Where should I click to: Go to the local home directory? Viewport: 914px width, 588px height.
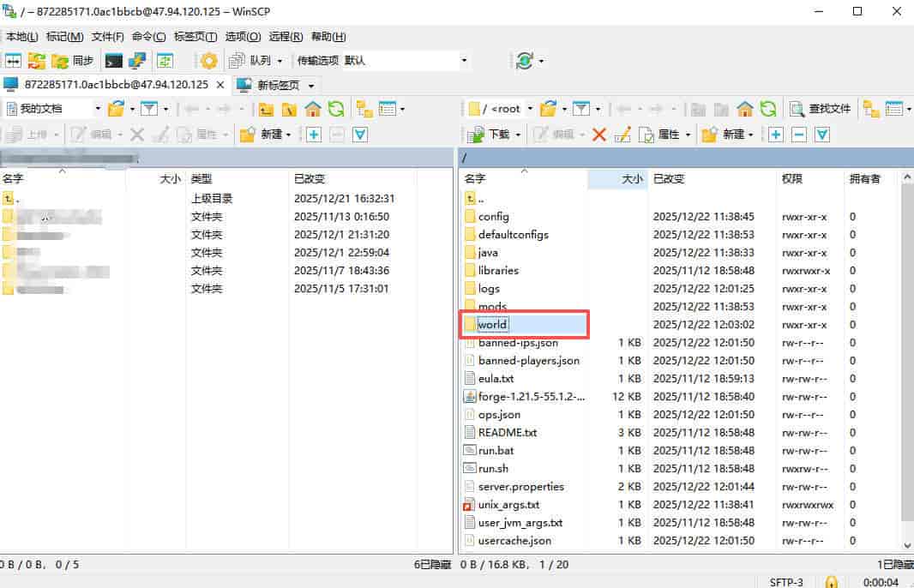click(313, 109)
